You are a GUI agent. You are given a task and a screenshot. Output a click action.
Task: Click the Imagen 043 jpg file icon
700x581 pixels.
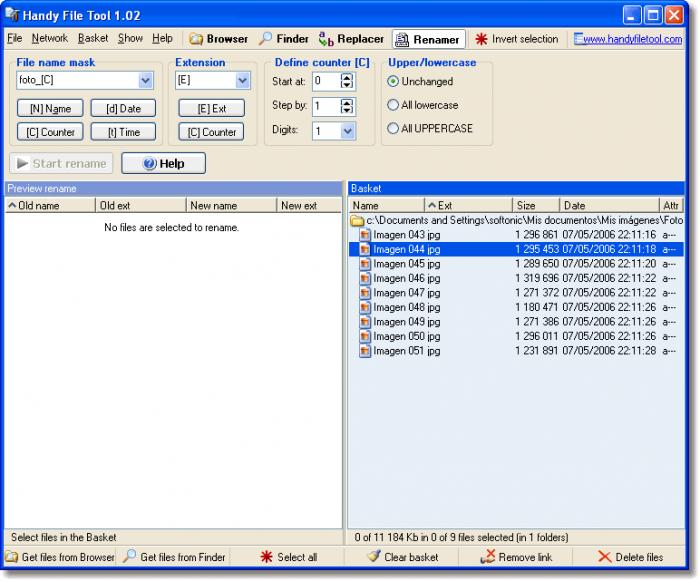(x=365, y=235)
